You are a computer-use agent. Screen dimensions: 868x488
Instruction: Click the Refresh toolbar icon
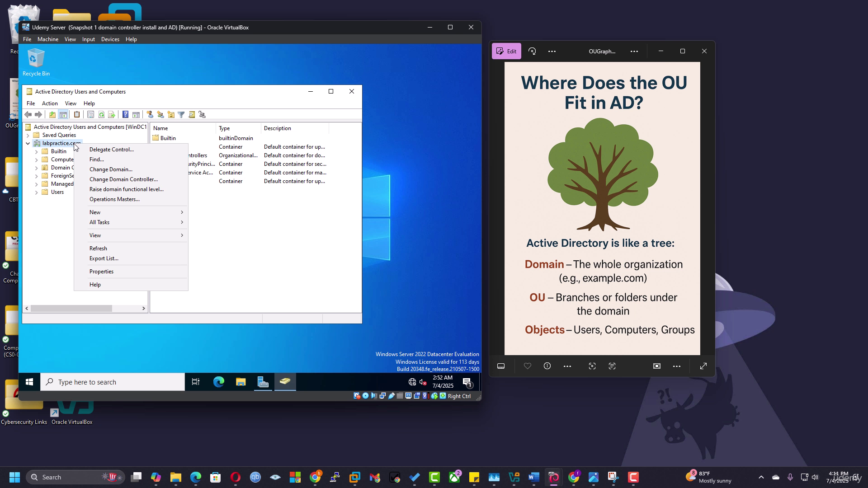101,115
